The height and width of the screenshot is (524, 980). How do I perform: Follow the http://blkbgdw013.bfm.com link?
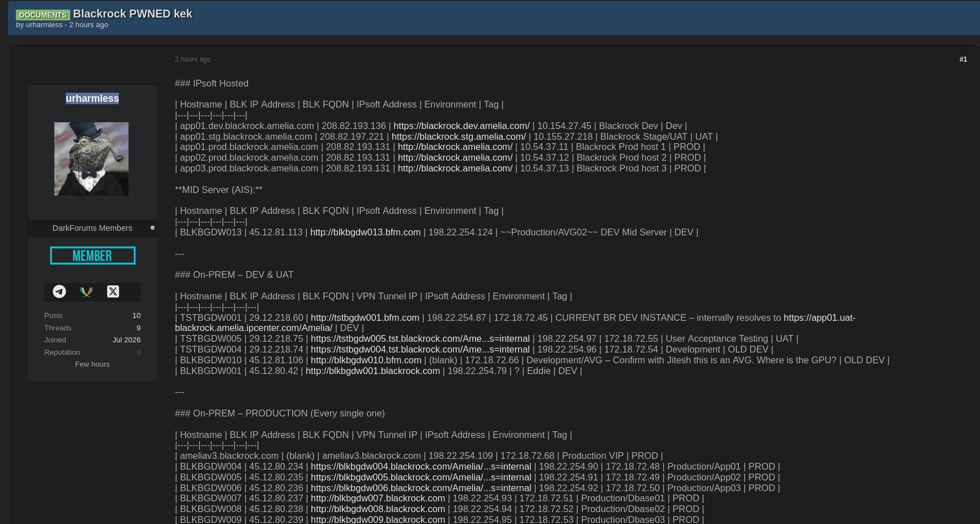(365, 232)
